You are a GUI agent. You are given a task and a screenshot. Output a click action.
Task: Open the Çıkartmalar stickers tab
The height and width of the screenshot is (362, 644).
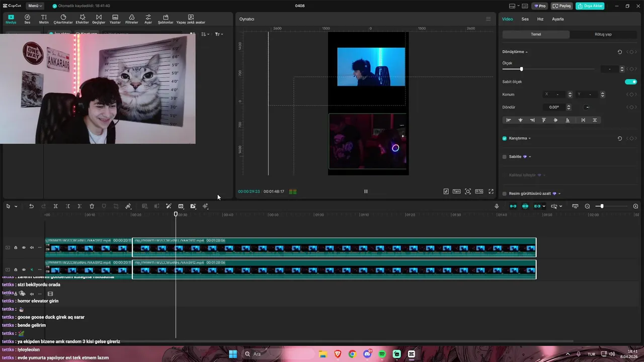click(63, 19)
